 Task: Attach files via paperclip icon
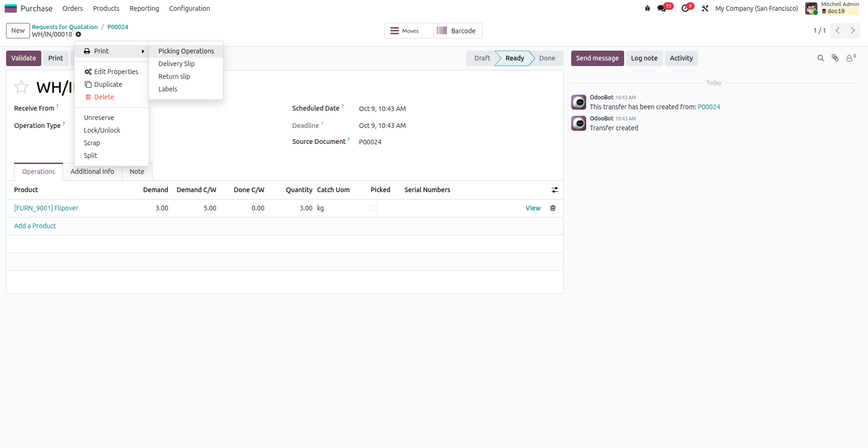point(835,58)
